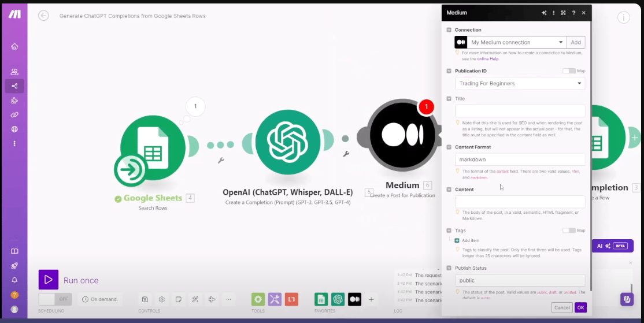Click into the Content input field
Image resolution: width=644 pixels, height=323 pixels.
coord(520,202)
